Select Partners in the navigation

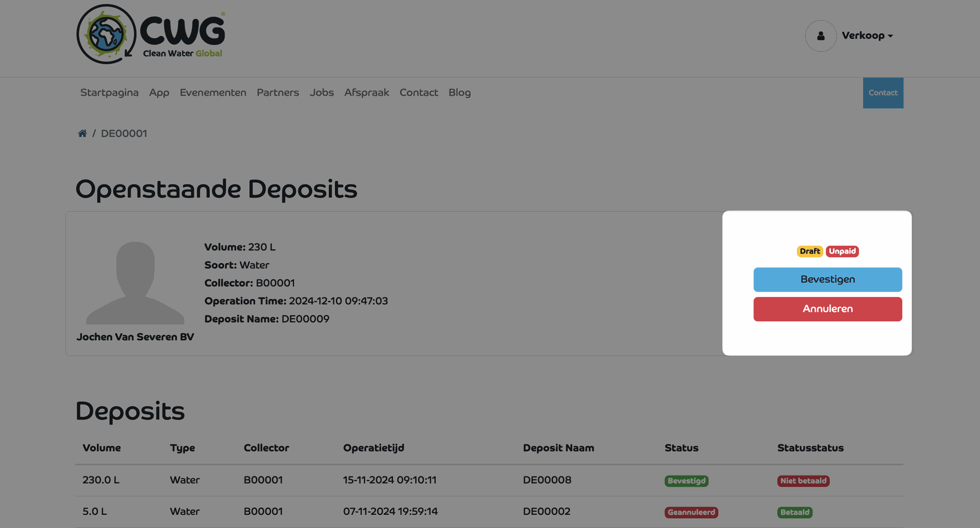pos(278,93)
